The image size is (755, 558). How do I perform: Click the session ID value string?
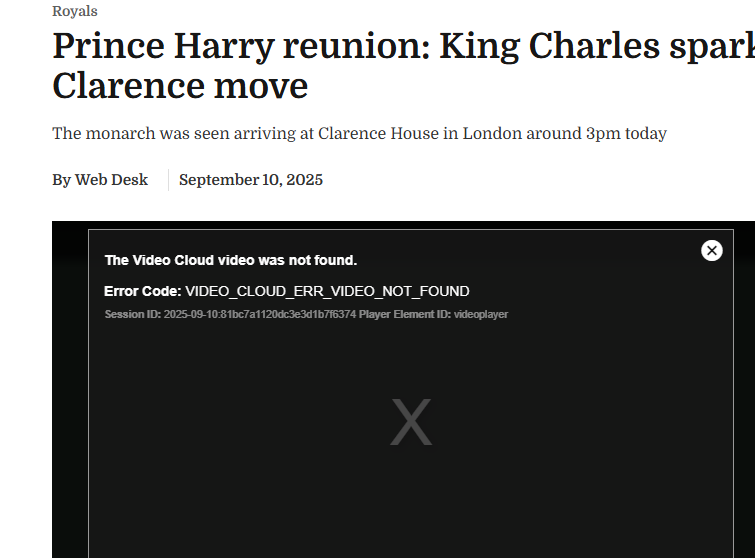coord(260,314)
